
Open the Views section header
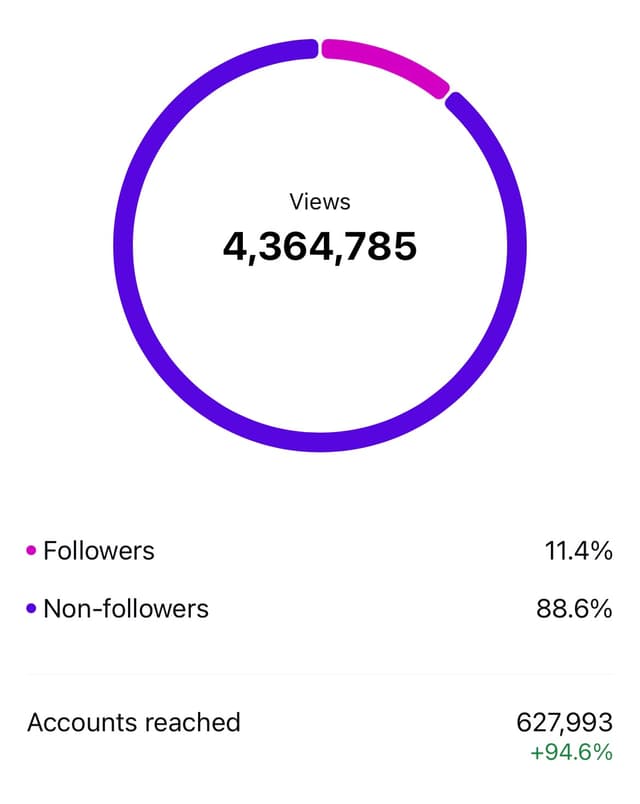(x=322, y=201)
